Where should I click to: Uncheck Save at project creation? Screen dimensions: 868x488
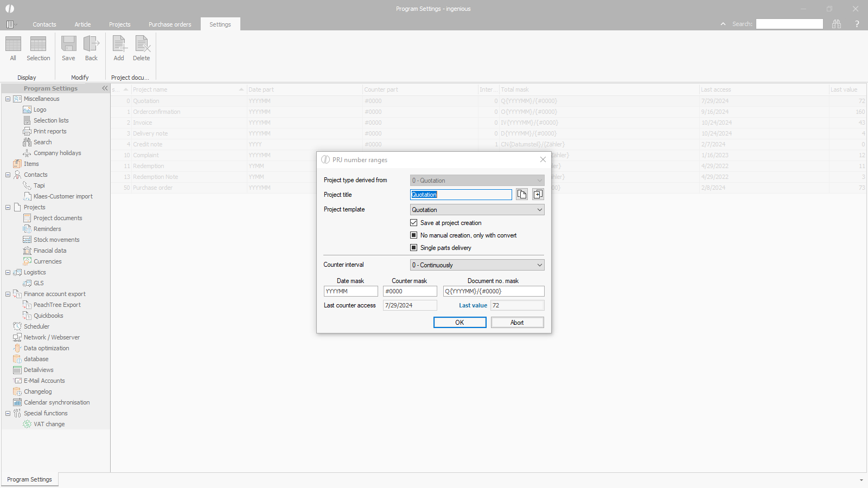point(414,223)
